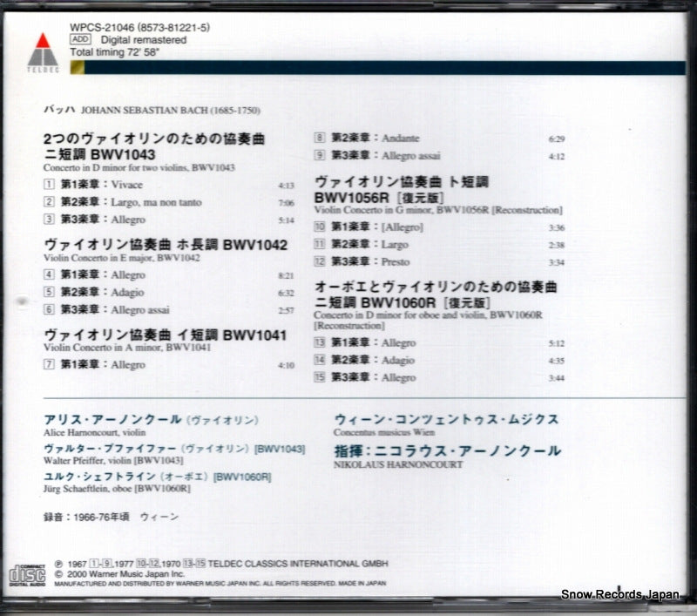The image size is (697, 616).
Task: Click track number 8 box for Andante
Action: coord(320,138)
